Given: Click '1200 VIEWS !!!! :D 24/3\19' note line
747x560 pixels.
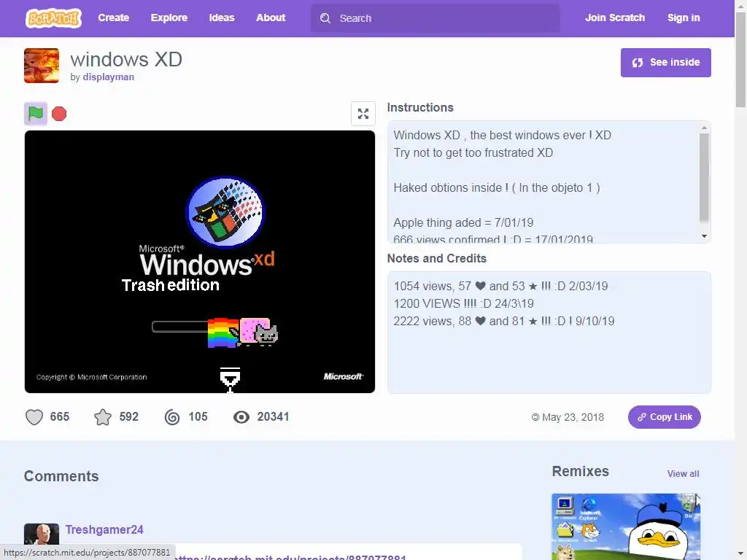Looking at the screenshot, I should 463,304.
